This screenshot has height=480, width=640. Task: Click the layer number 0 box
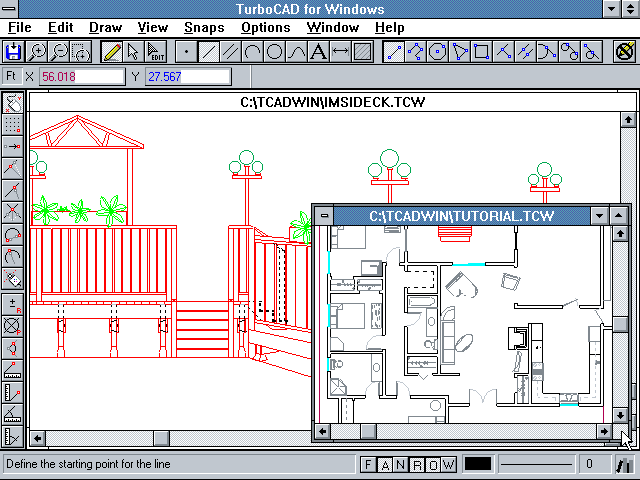[x=594, y=464]
